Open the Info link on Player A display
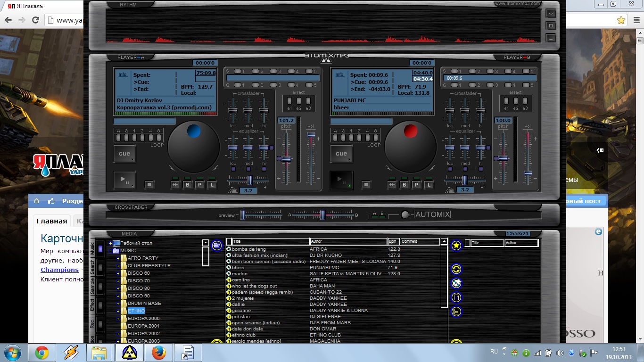 coord(123,74)
